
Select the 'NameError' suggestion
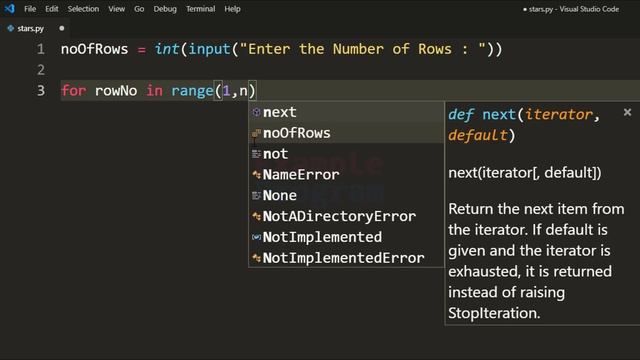[346, 174]
